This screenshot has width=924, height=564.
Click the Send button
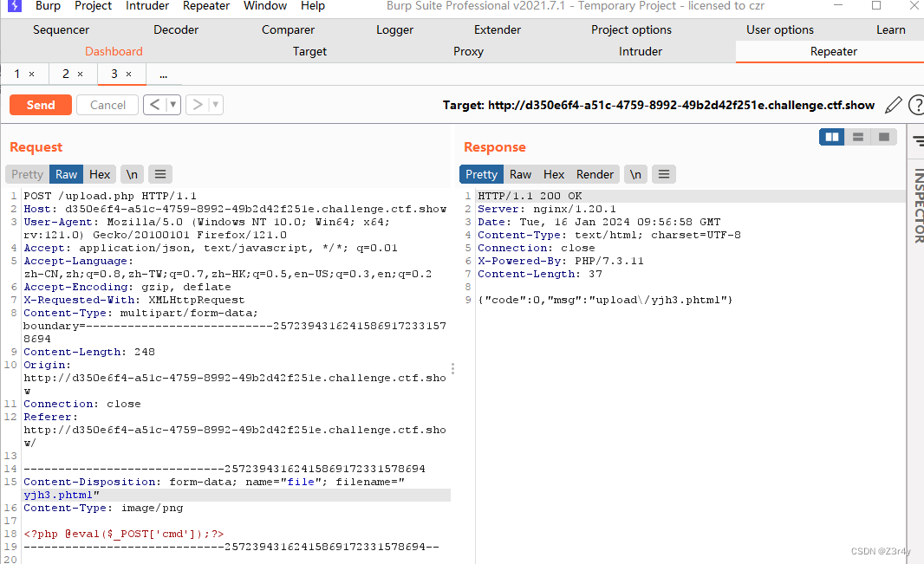pyautogui.click(x=41, y=105)
